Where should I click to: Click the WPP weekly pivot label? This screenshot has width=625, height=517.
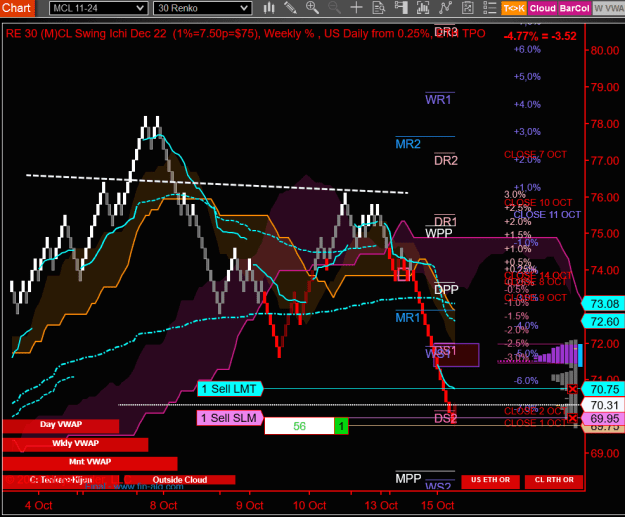pos(438,233)
